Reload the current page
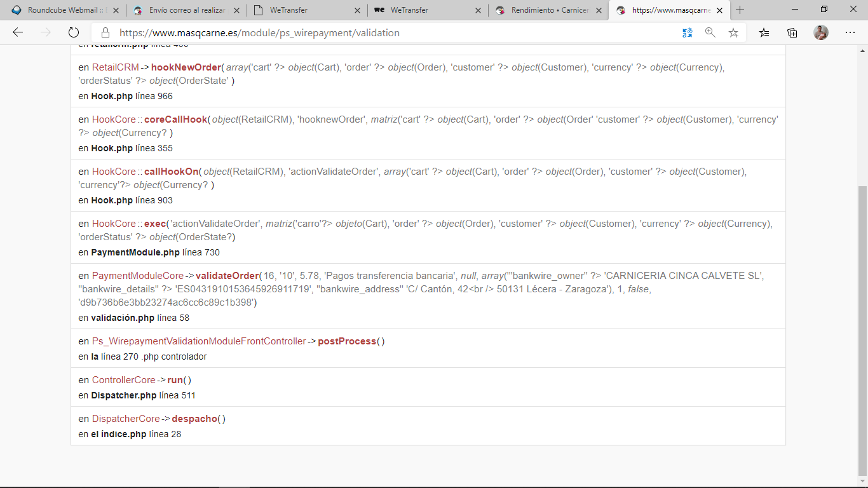The height and width of the screenshot is (488, 868). 73,32
